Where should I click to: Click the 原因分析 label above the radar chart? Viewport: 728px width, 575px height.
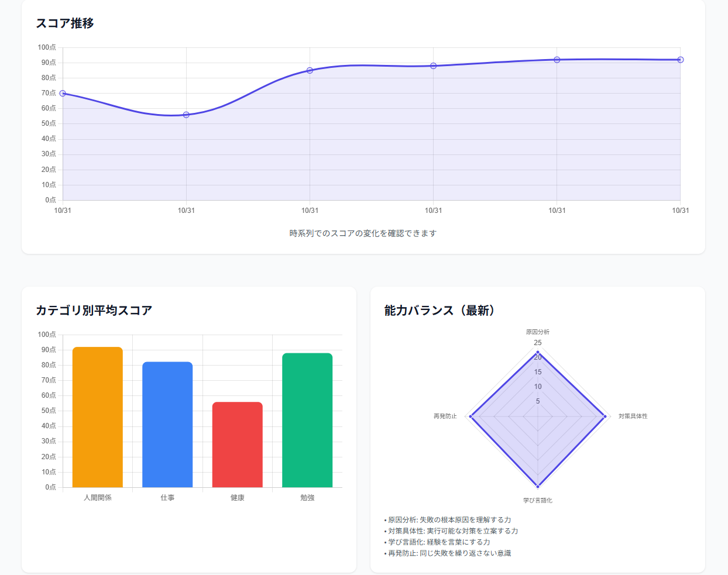pyautogui.click(x=538, y=332)
